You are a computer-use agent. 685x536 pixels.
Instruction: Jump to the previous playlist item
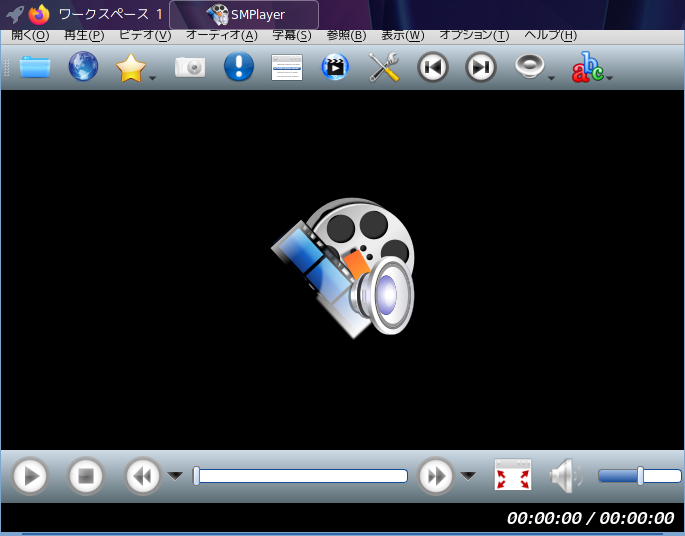(432, 67)
